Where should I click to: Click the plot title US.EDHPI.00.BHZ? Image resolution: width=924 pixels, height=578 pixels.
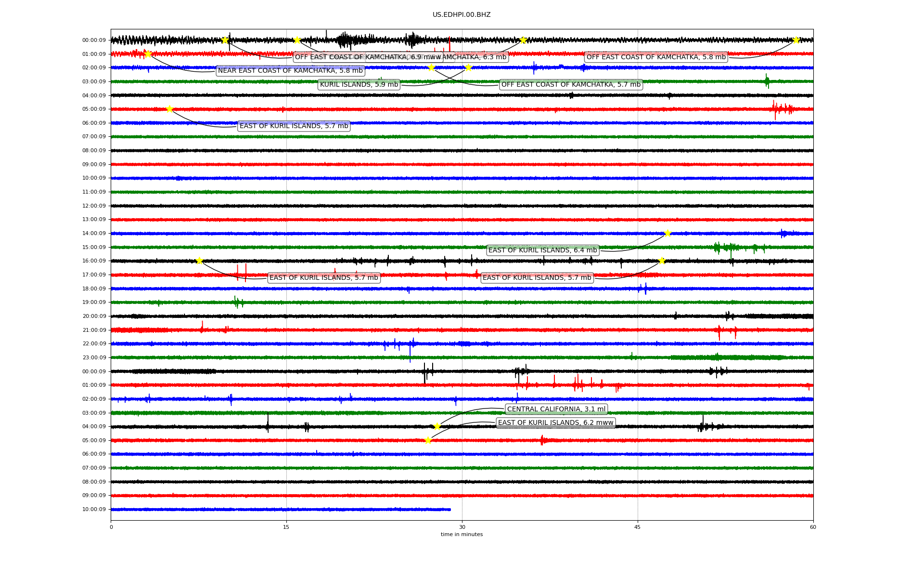click(462, 15)
